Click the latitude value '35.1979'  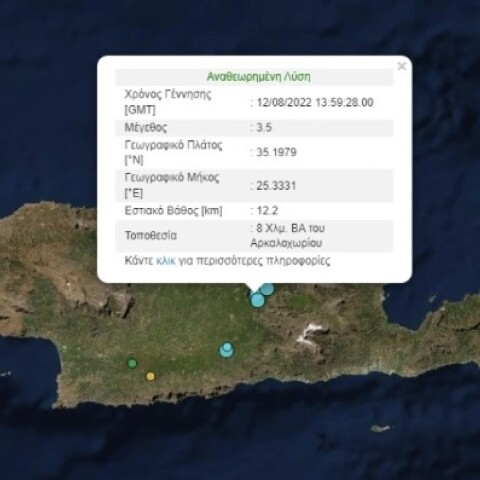[x=276, y=152]
